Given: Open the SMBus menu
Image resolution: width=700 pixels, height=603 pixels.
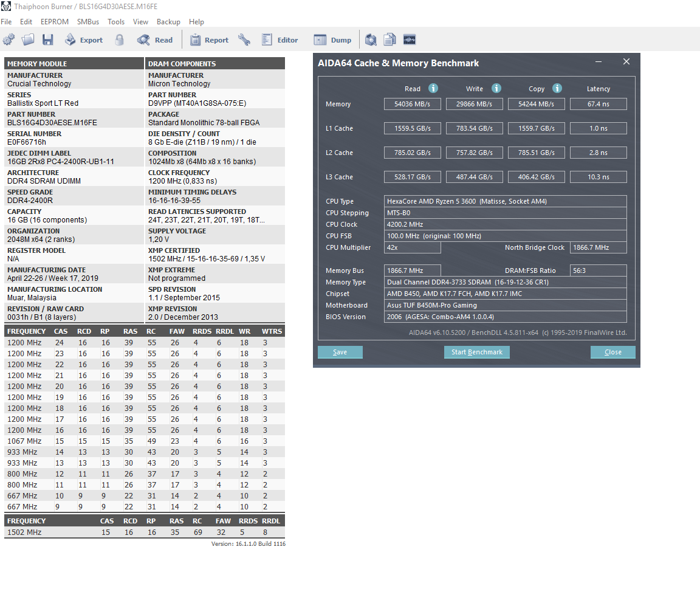Looking at the screenshot, I should pyautogui.click(x=88, y=21).
